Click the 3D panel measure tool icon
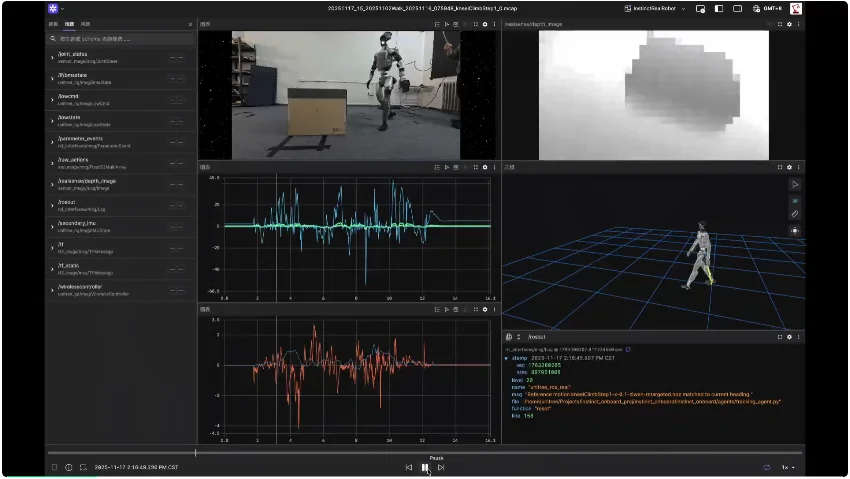This screenshot has width=850, height=479. point(795,214)
